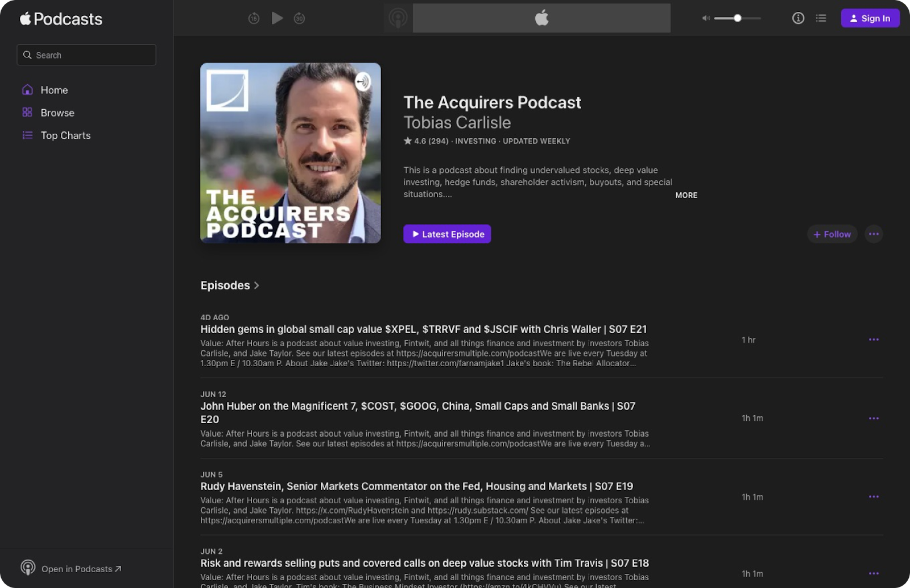Click the Top Charts list icon
Screen dimensions: 910x588
pos(27,135)
